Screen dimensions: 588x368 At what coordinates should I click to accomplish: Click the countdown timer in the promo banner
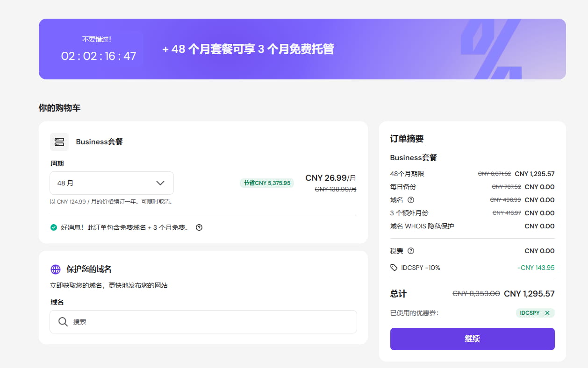(98, 55)
